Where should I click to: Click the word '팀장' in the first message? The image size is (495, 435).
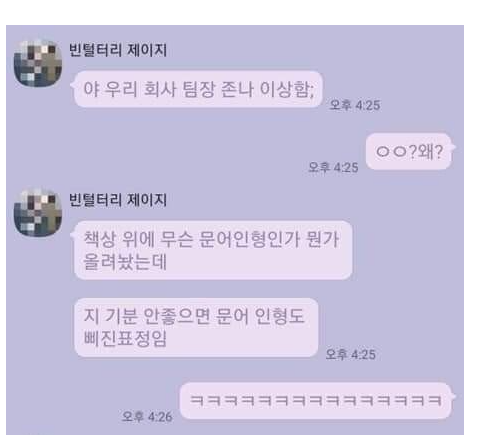click(198, 89)
